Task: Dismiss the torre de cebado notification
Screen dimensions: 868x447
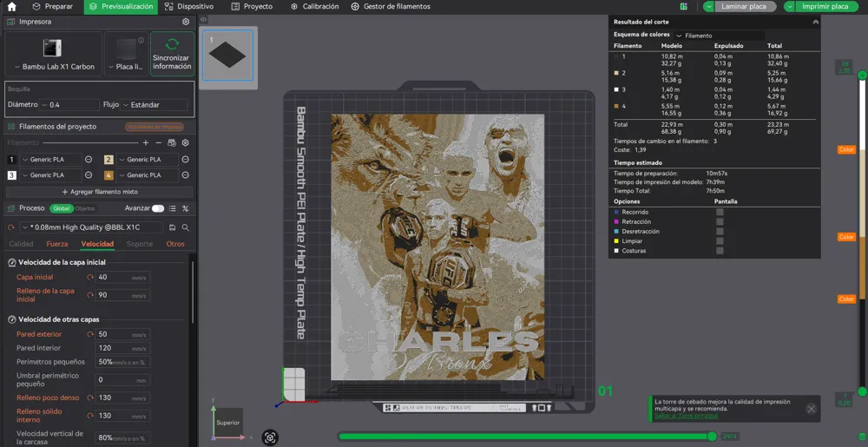Action: click(x=811, y=409)
